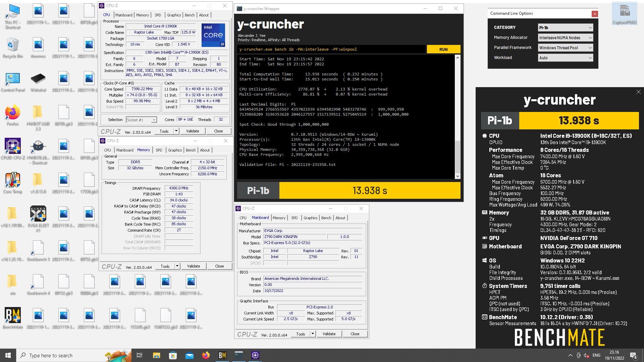
Task: Open the Wahahal chip desktop icon
Action: (38, 81)
